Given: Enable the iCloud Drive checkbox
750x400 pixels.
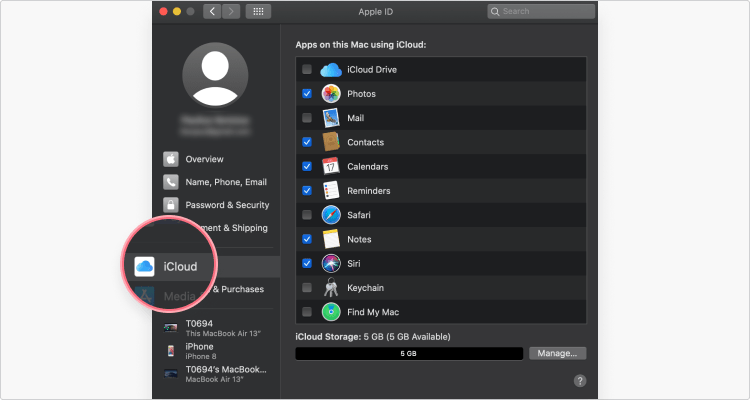Looking at the screenshot, I should pyautogui.click(x=307, y=69).
